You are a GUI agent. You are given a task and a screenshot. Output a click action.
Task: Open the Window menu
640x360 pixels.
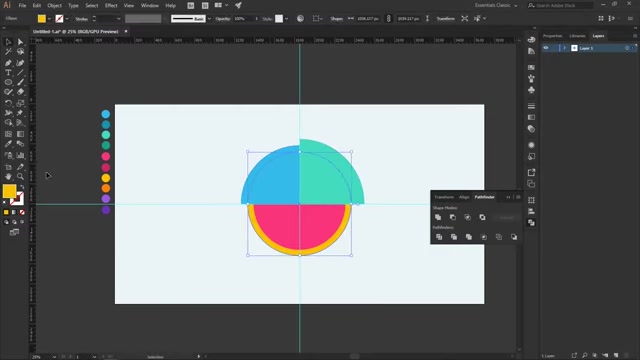tap(150, 5)
